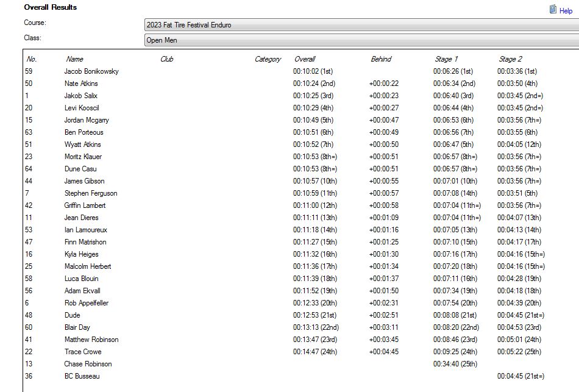
Task: Open the Course dropdown for Fat Tire Festival Enduro
Action: coord(361,25)
